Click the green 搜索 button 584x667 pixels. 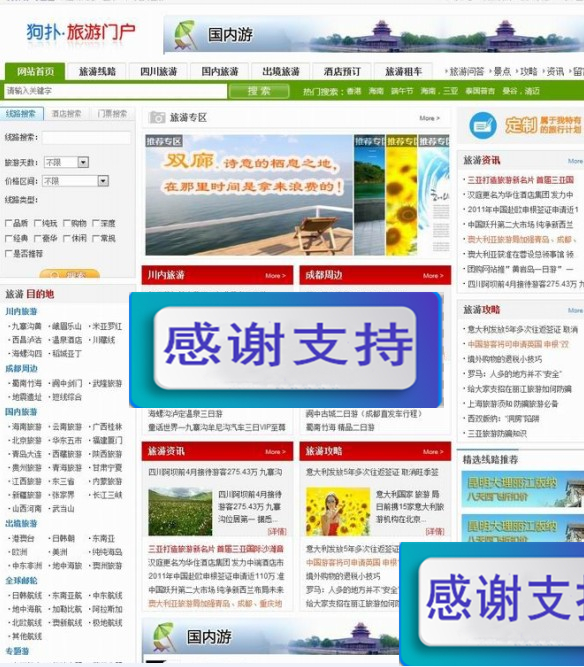click(259, 91)
